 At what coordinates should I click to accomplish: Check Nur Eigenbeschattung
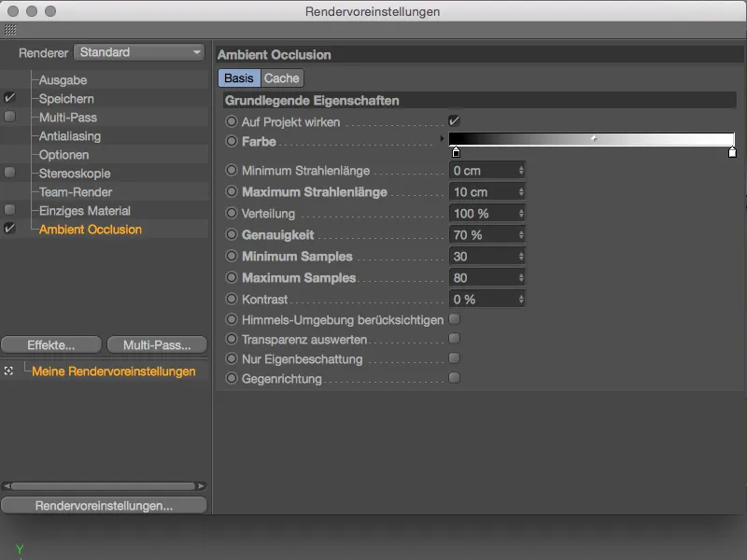pyautogui.click(x=454, y=357)
